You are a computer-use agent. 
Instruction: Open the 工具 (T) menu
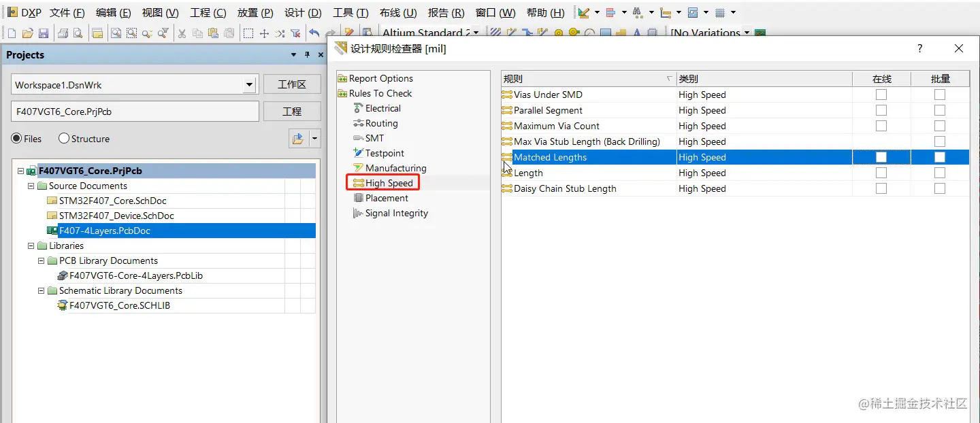[350, 13]
